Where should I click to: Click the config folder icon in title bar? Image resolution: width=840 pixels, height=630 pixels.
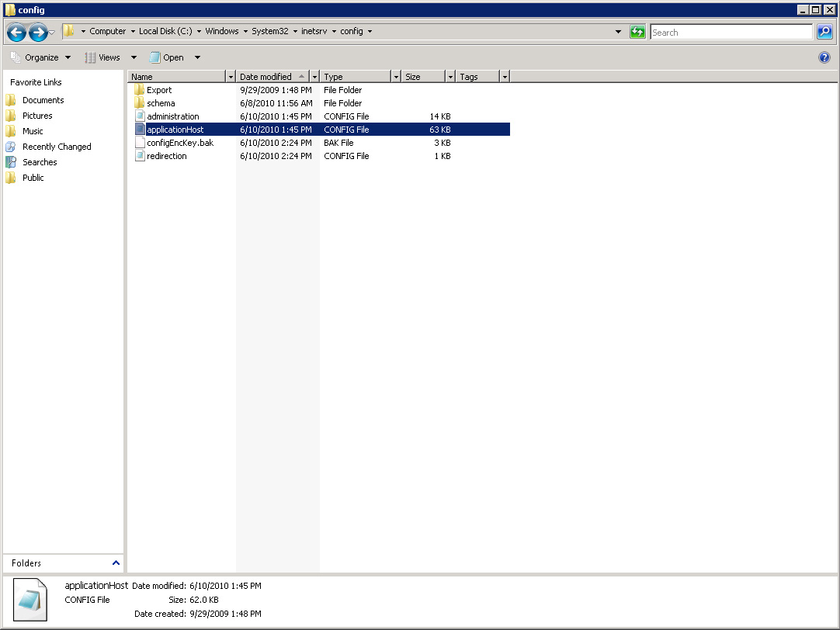(10, 9)
